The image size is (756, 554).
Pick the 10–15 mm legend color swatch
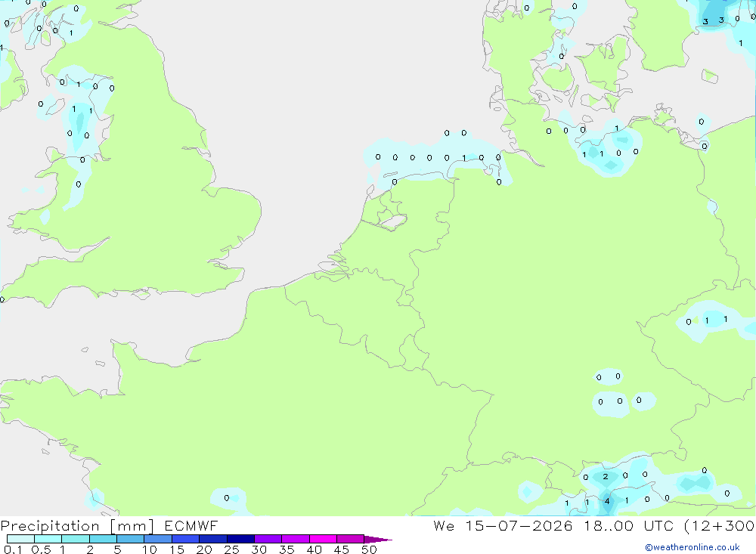[x=158, y=539]
